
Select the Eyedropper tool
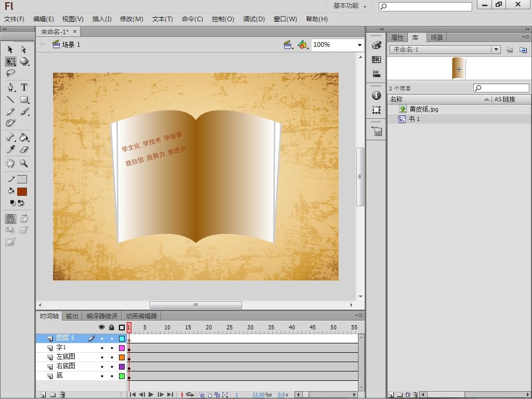[x=10, y=150]
